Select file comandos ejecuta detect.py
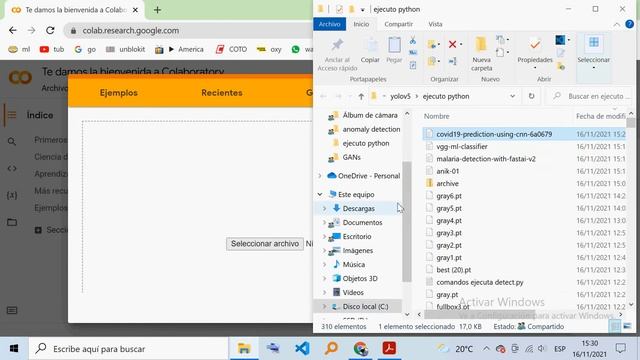Screen dimensions: 640x360 tap(480, 282)
